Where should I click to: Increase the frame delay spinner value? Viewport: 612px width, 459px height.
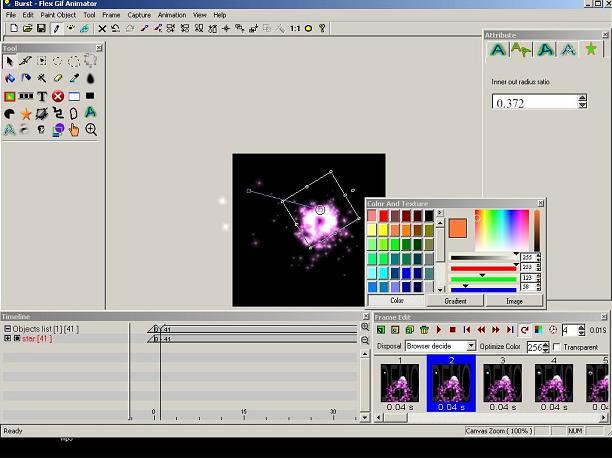582,327
